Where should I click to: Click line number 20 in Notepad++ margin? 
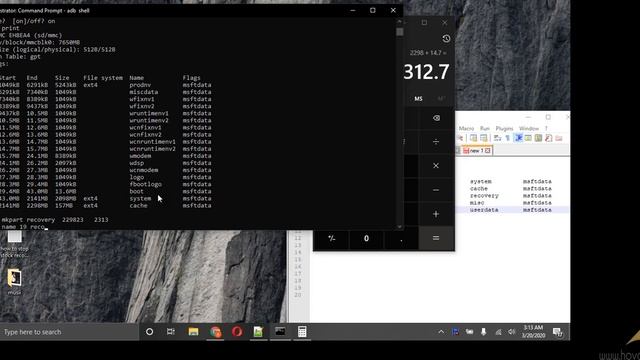click(x=298, y=295)
